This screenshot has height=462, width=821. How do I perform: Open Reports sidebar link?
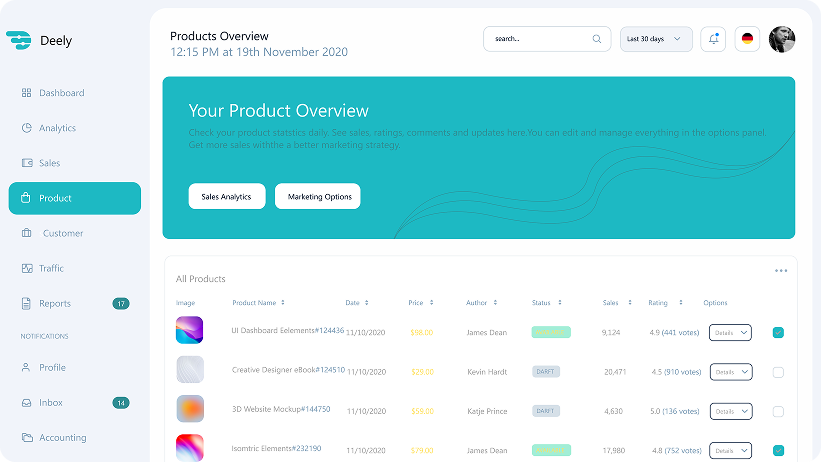[x=55, y=303]
